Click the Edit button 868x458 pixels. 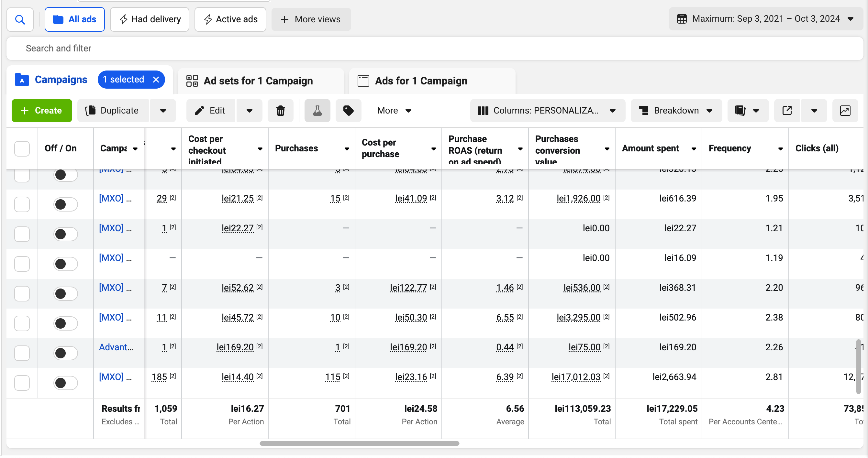[x=211, y=111]
